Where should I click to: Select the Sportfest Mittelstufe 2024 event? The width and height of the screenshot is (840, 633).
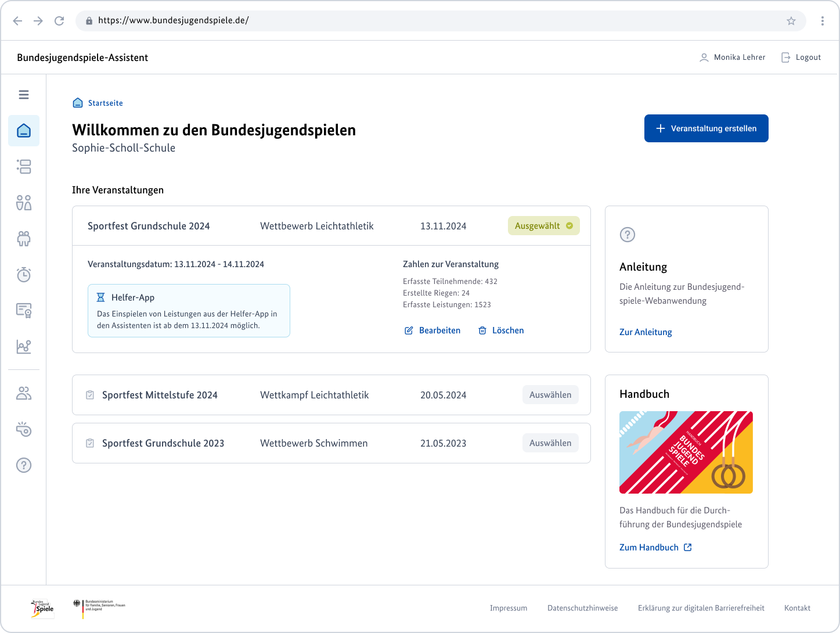point(550,395)
